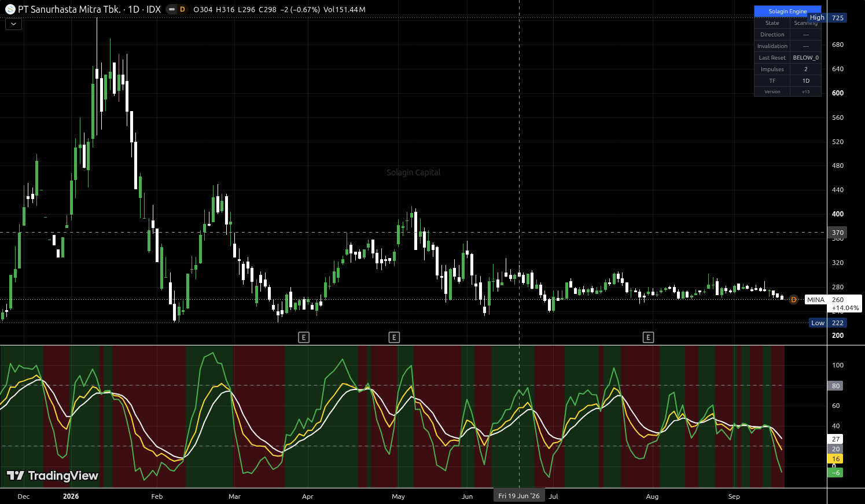865x504 pixels.
Task: Select the High 725 price label
Action: pyautogui.click(x=827, y=18)
